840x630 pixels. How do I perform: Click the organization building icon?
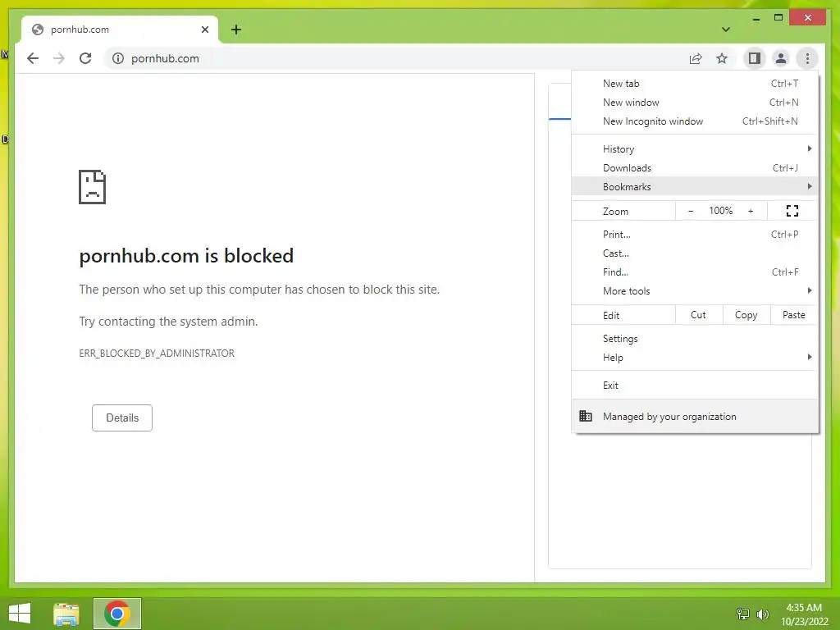pyautogui.click(x=586, y=416)
